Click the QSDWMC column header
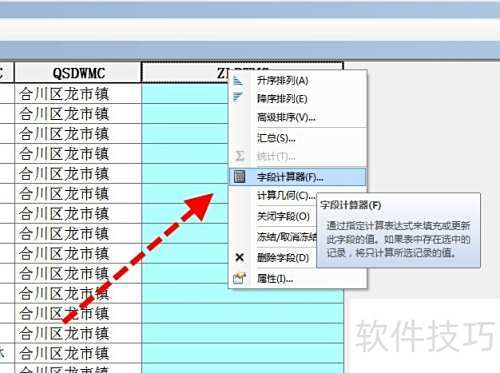This screenshot has height=373, width=500. tap(78, 73)
